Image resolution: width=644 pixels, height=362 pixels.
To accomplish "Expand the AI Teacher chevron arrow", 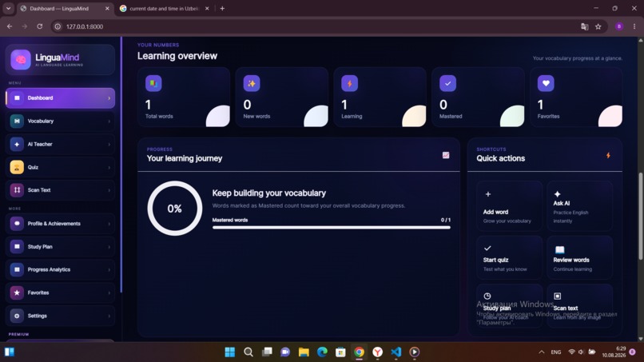I will (x=109, y=144).
